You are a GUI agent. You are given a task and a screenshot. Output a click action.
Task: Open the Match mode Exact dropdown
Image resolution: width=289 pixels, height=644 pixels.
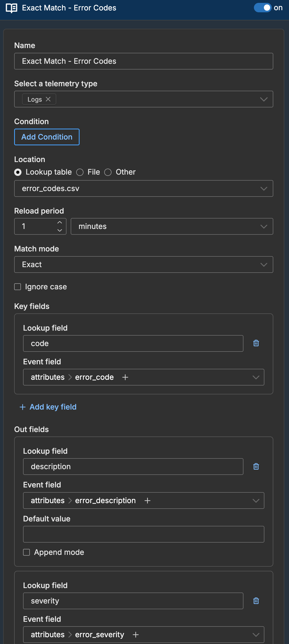[x=144, y=264]
